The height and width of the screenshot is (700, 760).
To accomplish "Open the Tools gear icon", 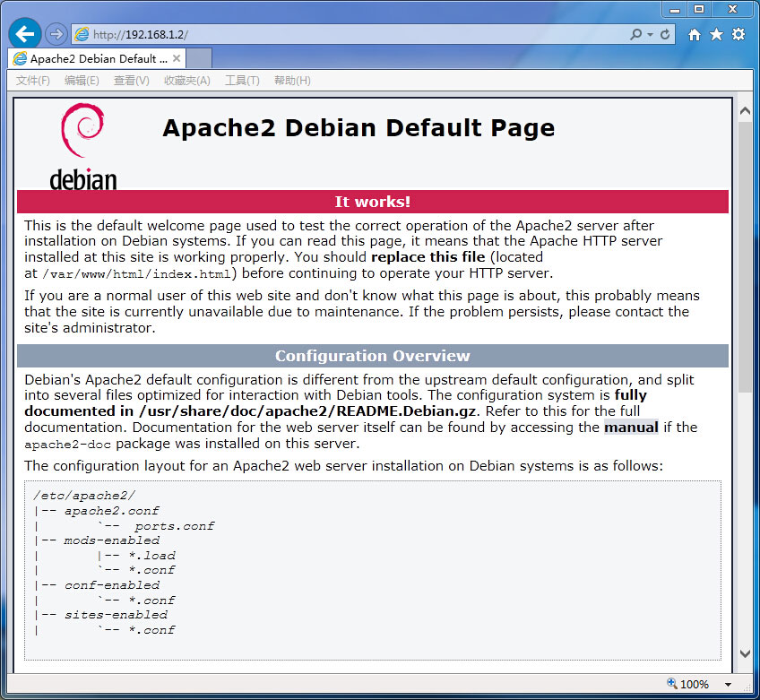I will (x=738, y=34).
